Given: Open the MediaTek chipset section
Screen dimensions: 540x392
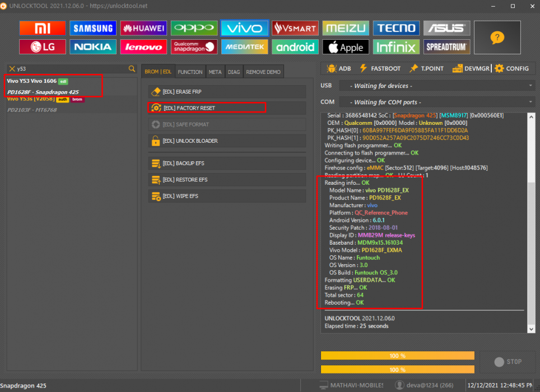Looking at the screenshot, I should 245,47.
